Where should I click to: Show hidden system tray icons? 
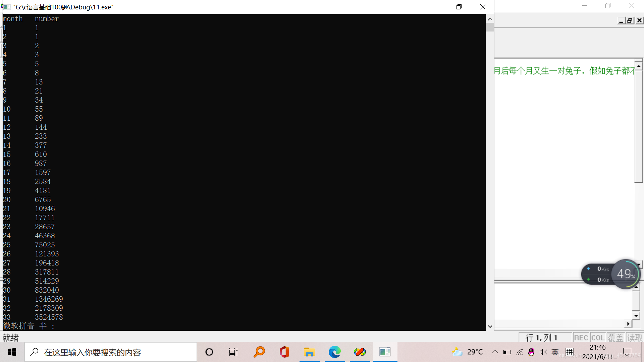tap(495, 352)
